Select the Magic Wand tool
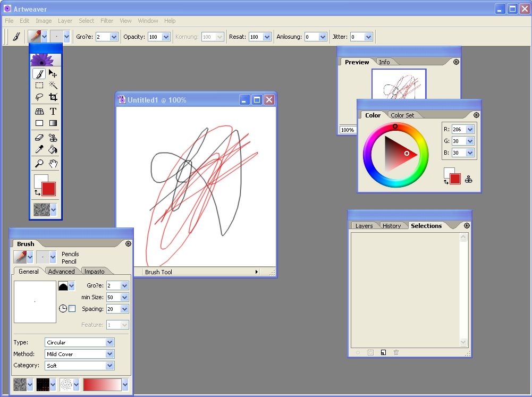Viewport: 532px width, 397px height. 53,85
